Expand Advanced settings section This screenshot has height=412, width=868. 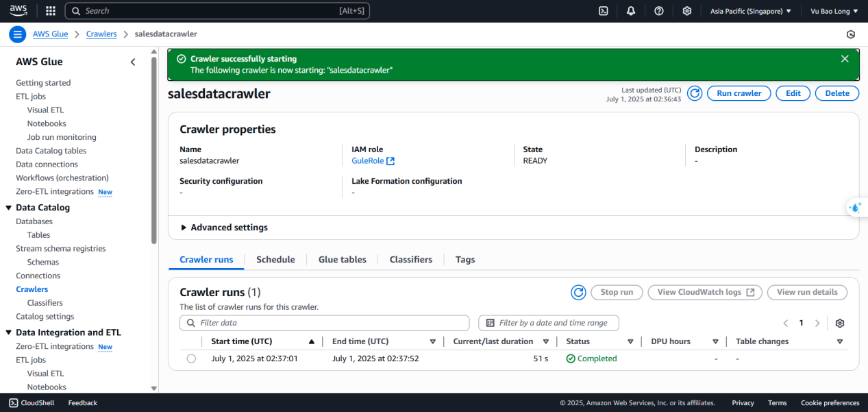coord(224,228)
